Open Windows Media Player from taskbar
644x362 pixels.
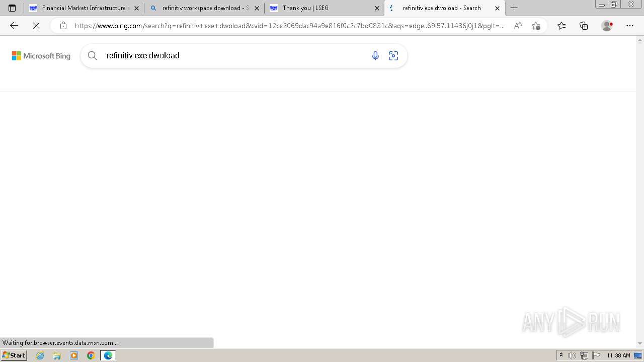(x=74, y=355)
